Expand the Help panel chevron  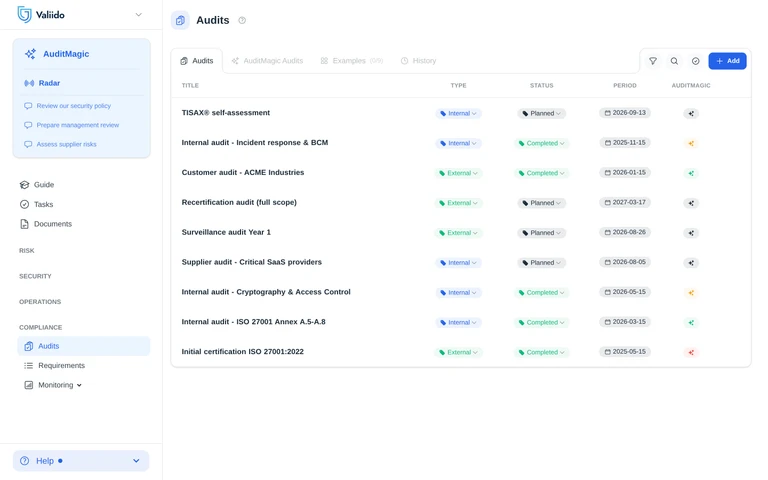point(136,461)
